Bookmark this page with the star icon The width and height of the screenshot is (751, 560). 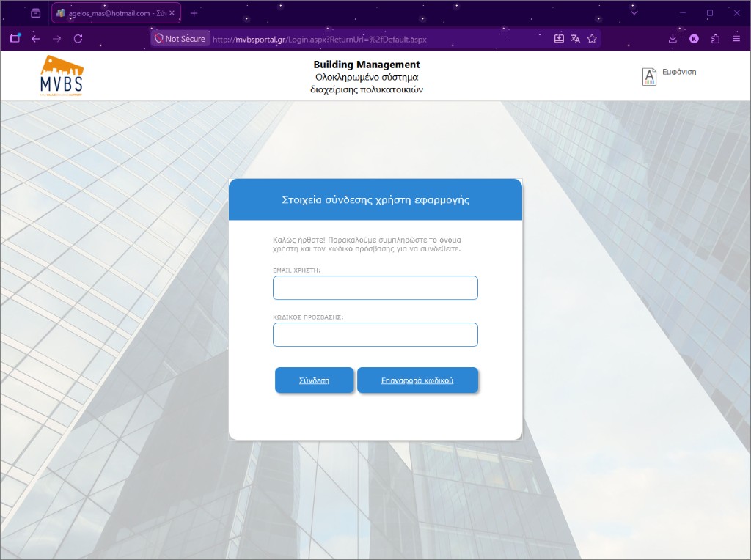(592, 39)
